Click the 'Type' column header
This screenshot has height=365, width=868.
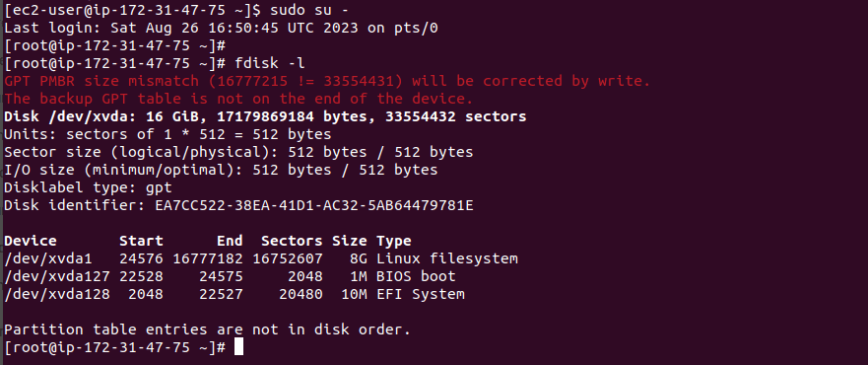393,241
